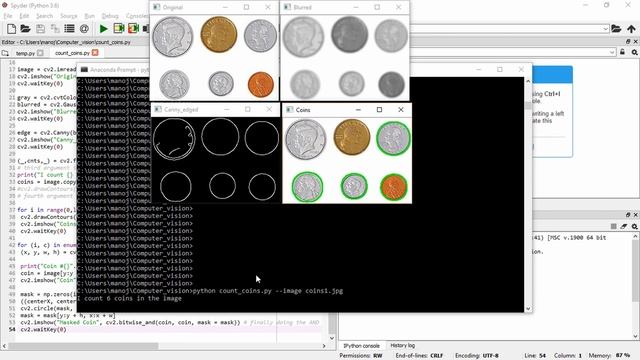Screen dimensions: 640x360
Task: Open the Run menu in Spyder
Action: pos(89,16)
